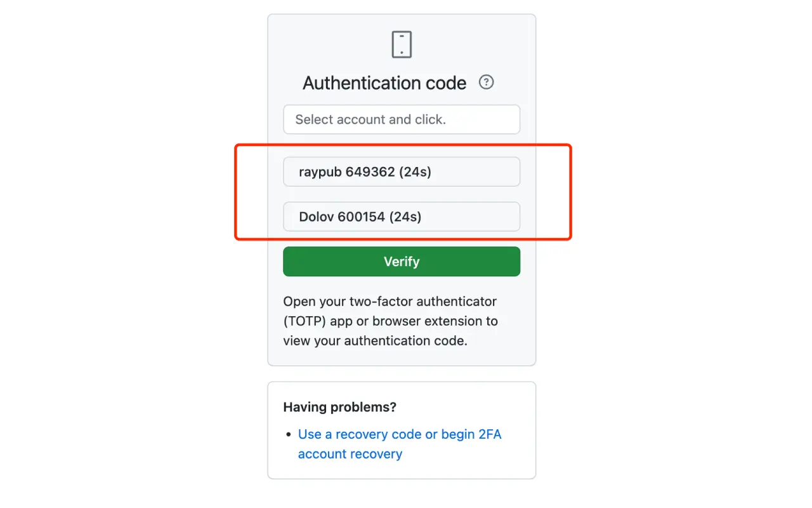Viewport: 812px width, 508px height.
Task: Click the smartphone icon above Authentication code
Action: [x=402, y=44]
